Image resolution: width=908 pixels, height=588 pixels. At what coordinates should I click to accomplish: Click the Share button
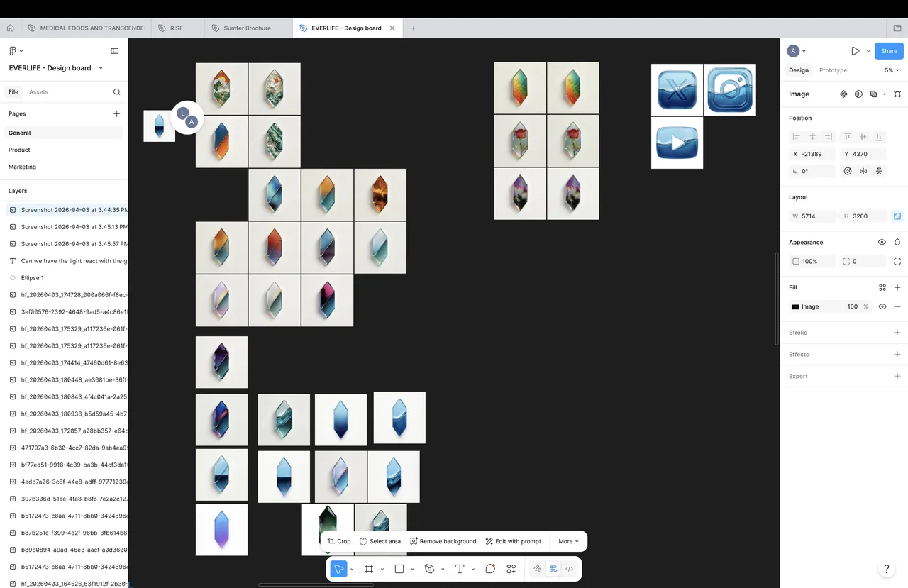tap(889, 51)
